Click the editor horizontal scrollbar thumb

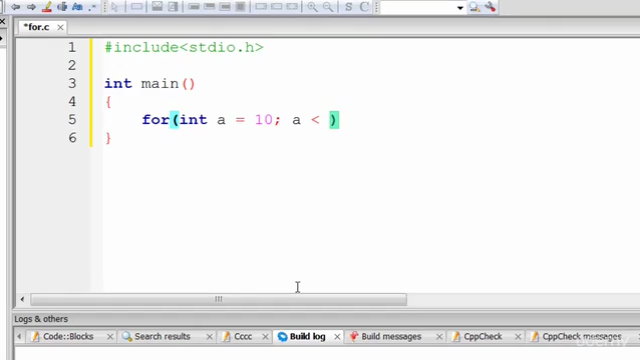[x=219, y=300]
